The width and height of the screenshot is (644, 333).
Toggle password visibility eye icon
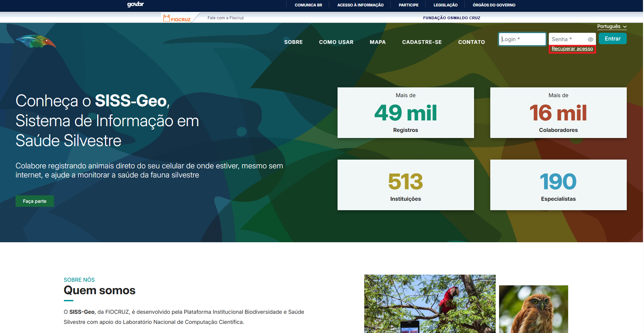tap(590, 39)
